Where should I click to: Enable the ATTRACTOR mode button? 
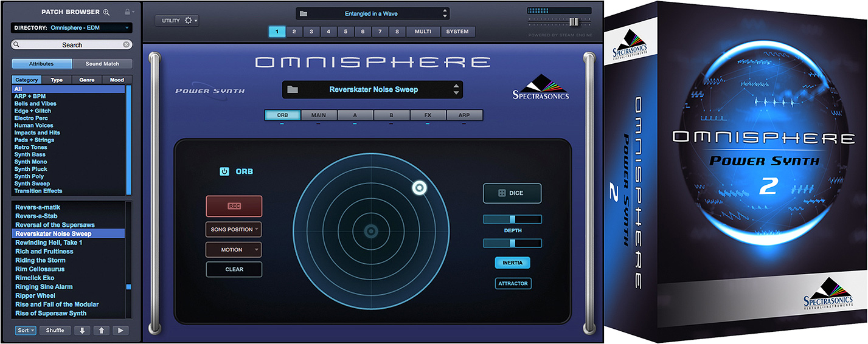pyautogui.click(x=513, y=283)
